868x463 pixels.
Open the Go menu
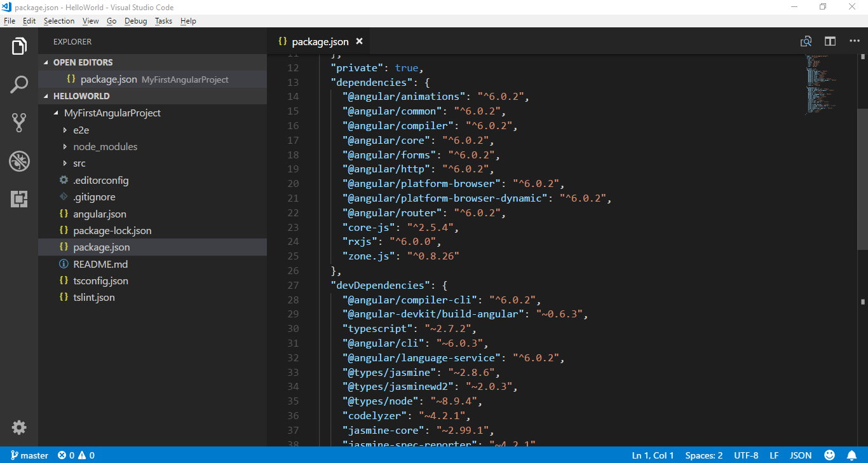coord(112,21)
